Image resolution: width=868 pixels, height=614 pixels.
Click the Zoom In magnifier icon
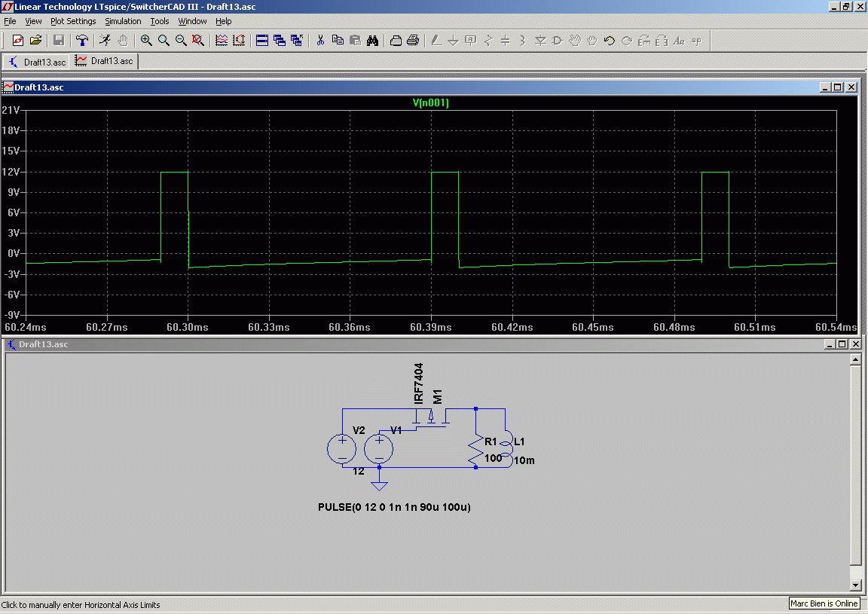coord(145,41)
